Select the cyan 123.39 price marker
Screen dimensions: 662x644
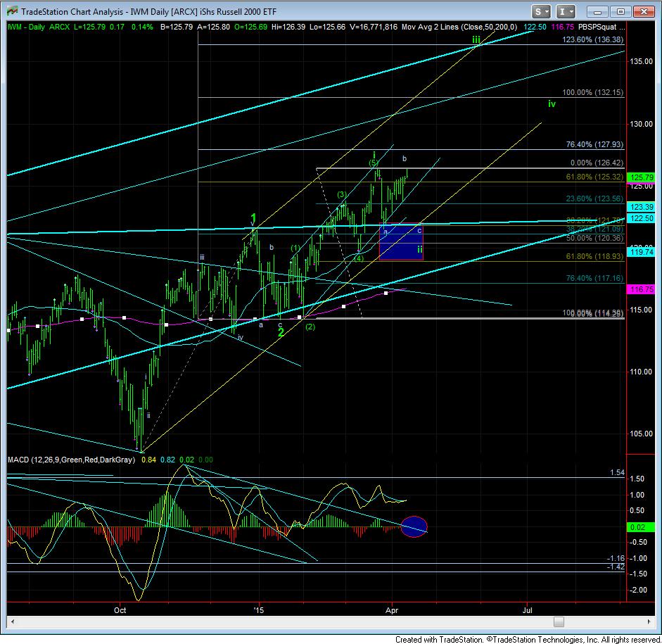642,207
